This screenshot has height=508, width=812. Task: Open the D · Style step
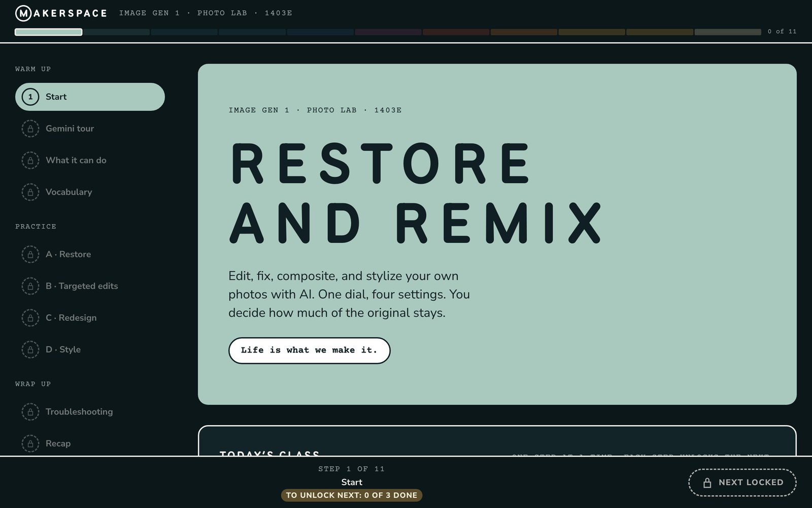90,350
